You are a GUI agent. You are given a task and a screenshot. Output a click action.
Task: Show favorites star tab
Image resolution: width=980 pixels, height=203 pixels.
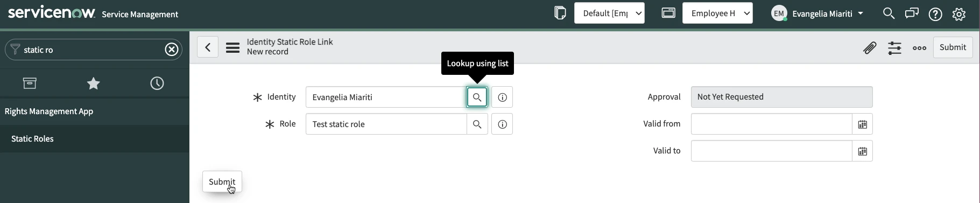click(x=93, y=83)
